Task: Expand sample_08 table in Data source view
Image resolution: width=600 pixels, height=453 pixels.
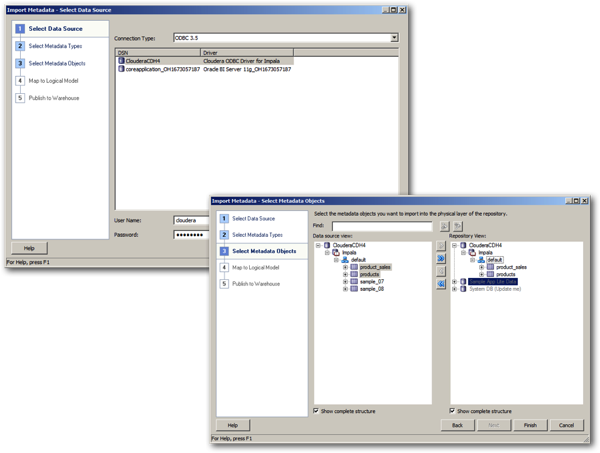Action: pos(345,289)
